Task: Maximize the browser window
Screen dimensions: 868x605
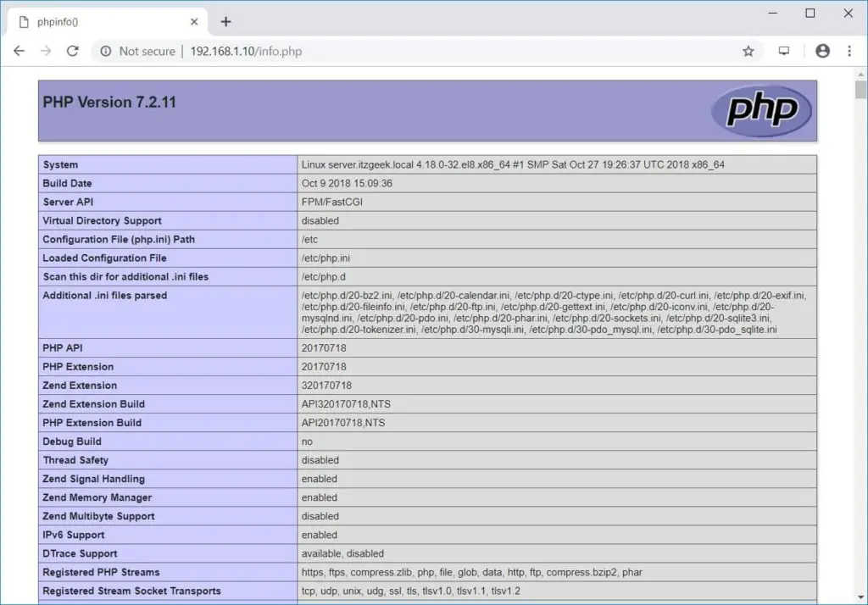Action: [x=810, y=13]
